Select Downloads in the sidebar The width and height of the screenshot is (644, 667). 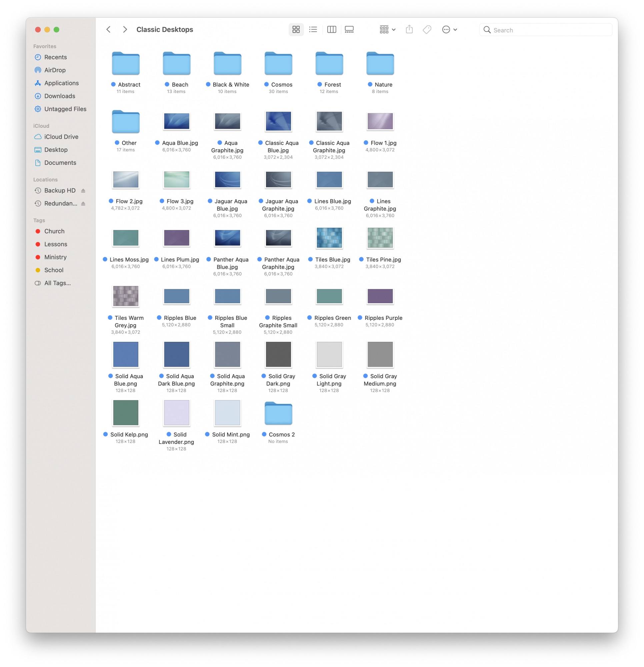(x=60, y=96)
